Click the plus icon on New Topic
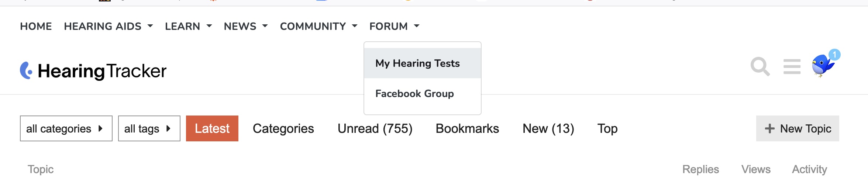Image resolution: width=868 pixels, height=186 pixels. pyautogui.click(x=769, y=128)
